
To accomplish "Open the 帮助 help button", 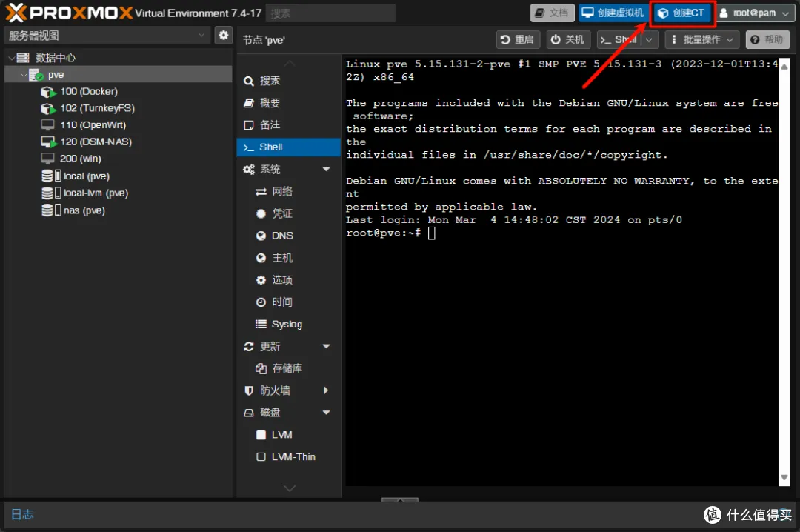I will pos(767,39).
